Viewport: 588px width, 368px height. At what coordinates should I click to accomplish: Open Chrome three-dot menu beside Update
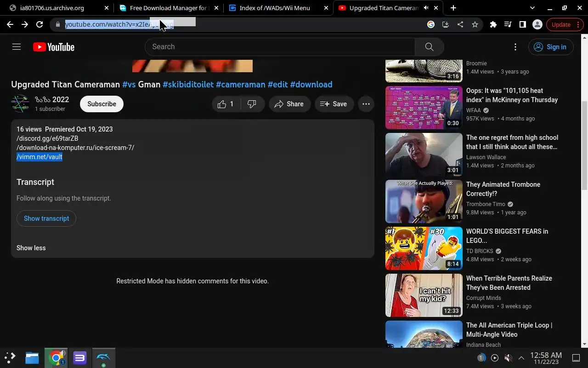point(579,24)
